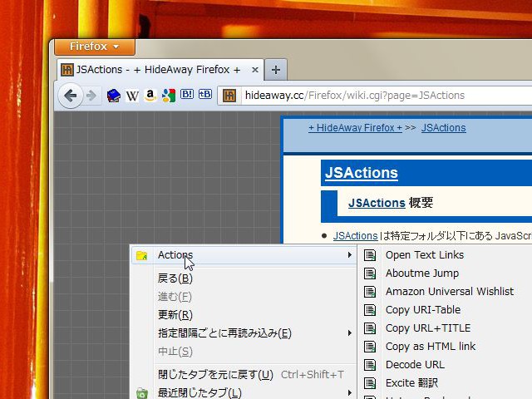Viewport: 532px width, 399px height.
Task: Click the script icon beside Copy URL+TITLE
Action: pos(370,328)
